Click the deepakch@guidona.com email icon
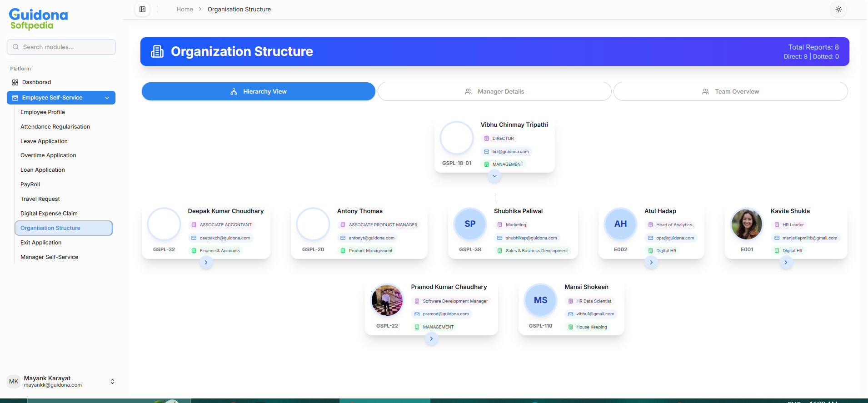868x403 pixels. (x=194, y=238)
